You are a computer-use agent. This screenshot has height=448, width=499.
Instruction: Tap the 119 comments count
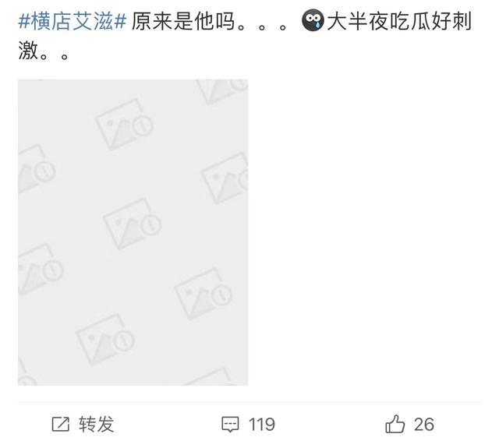click(262, 425)
